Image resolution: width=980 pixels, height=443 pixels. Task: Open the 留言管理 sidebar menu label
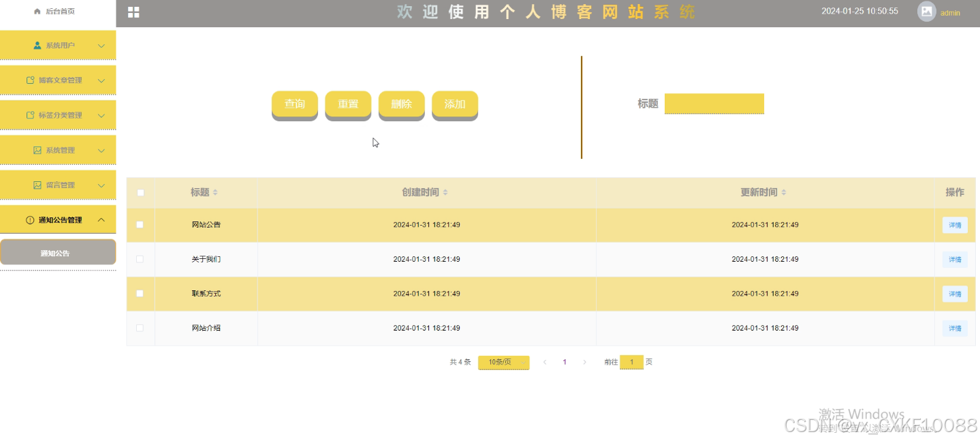pos(60,185)
